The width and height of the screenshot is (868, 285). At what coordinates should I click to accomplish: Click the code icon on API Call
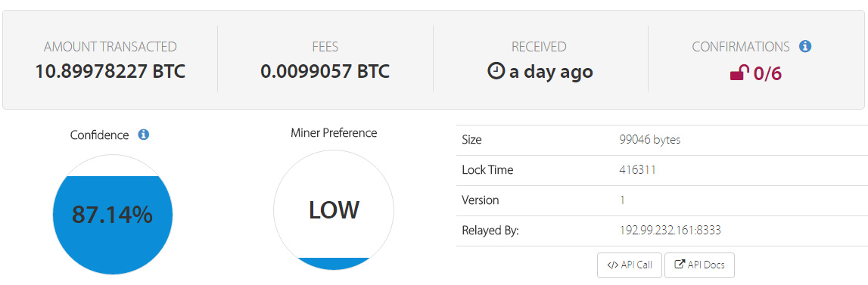[x=612, y=265]
